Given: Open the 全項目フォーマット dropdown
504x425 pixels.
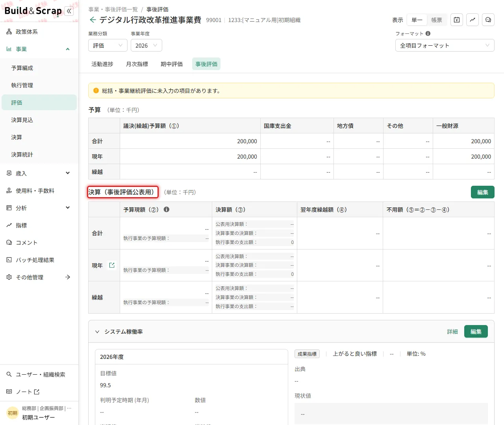Looking at the screenshot, I should tap(445, 45).
